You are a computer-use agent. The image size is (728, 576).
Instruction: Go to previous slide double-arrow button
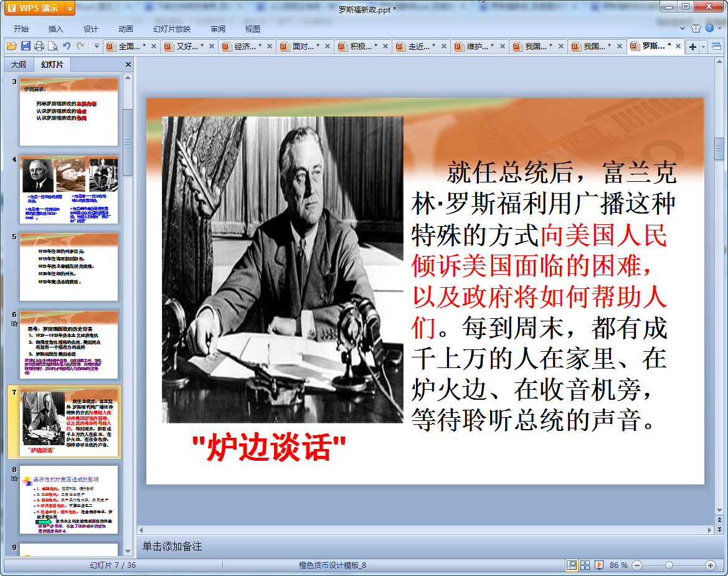[x=720, y=521]
